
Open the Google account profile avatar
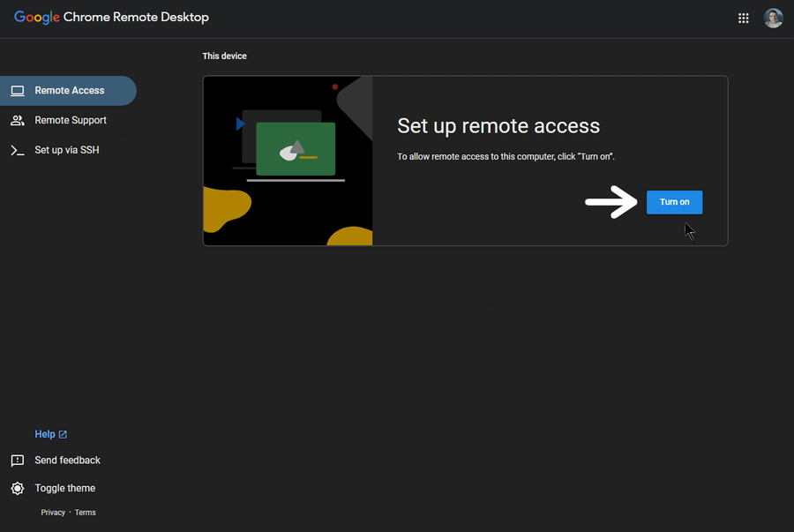tap(773, 19)
